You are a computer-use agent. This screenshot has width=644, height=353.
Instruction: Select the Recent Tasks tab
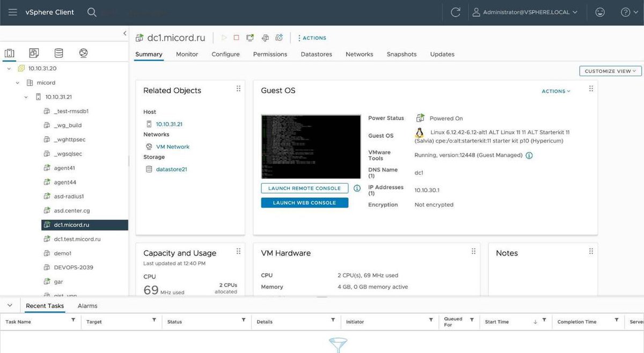pyautogui.click(x=45, y=306)
